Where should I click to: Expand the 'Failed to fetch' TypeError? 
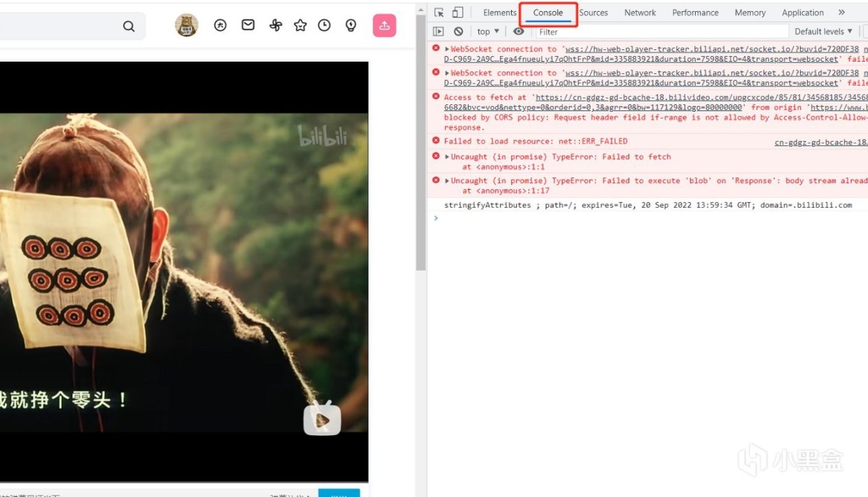(x=447, y=157)
